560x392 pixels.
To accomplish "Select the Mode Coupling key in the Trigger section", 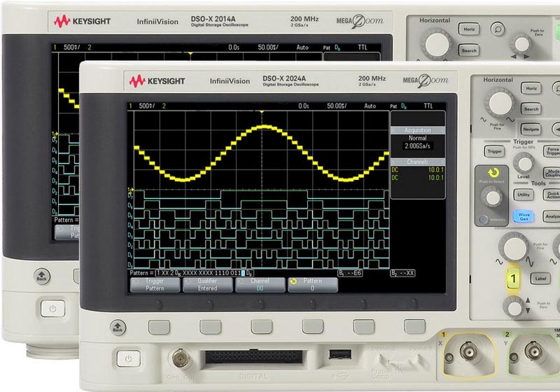I will (552, 173).
